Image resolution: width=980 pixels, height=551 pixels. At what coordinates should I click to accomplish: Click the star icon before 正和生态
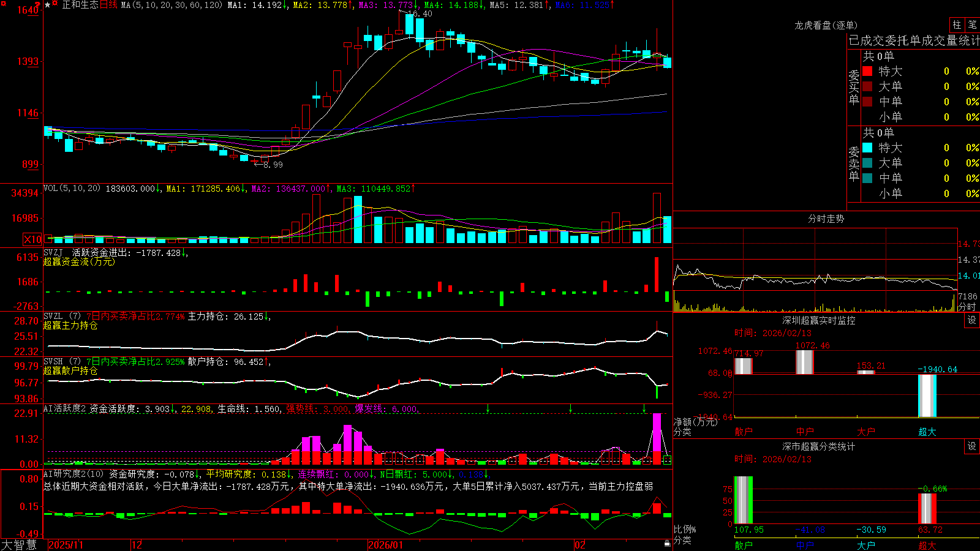coord(48,5)
